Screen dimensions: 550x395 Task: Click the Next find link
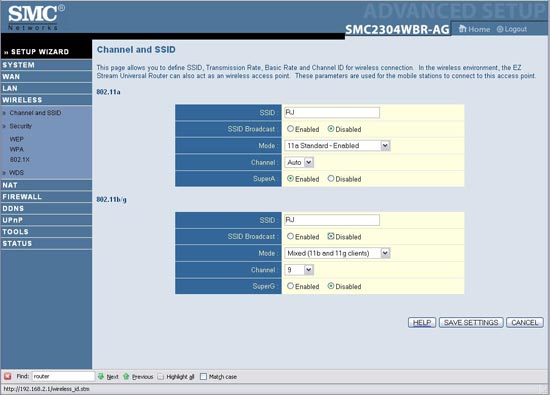pos(113,377)
